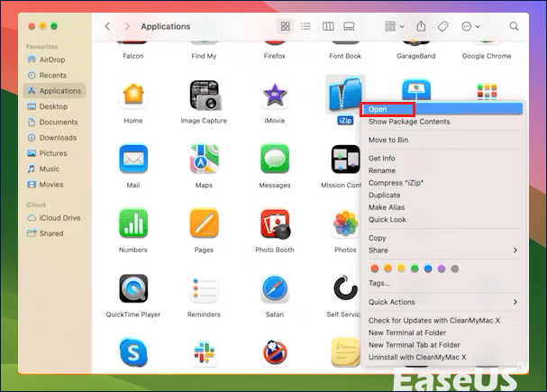Open iCloud Drive in the sidebar
547x392 pixels.
click(59, 218)
